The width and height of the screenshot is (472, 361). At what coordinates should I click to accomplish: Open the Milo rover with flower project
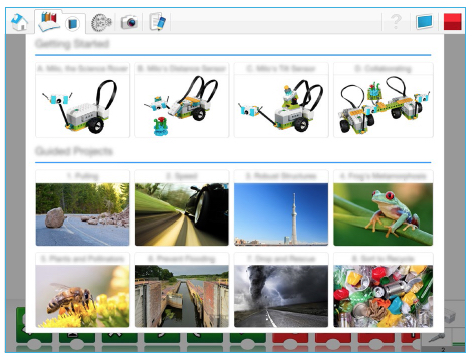pos(182,100)
